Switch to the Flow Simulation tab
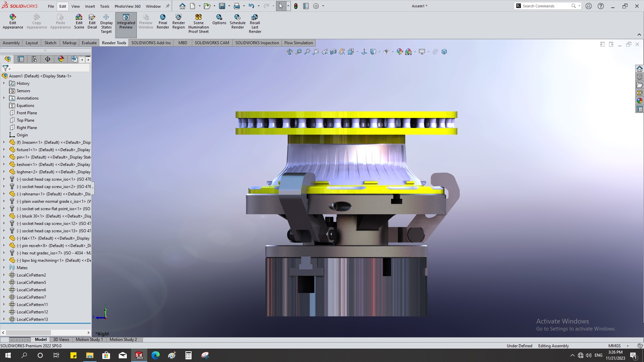Viewport: 644px width, 362px height. click(299, 43)
